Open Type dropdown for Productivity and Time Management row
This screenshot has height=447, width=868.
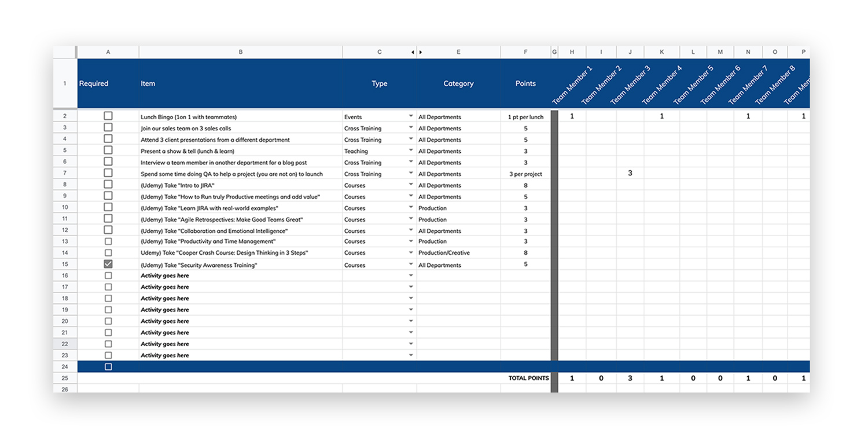[x=411, y=241]
